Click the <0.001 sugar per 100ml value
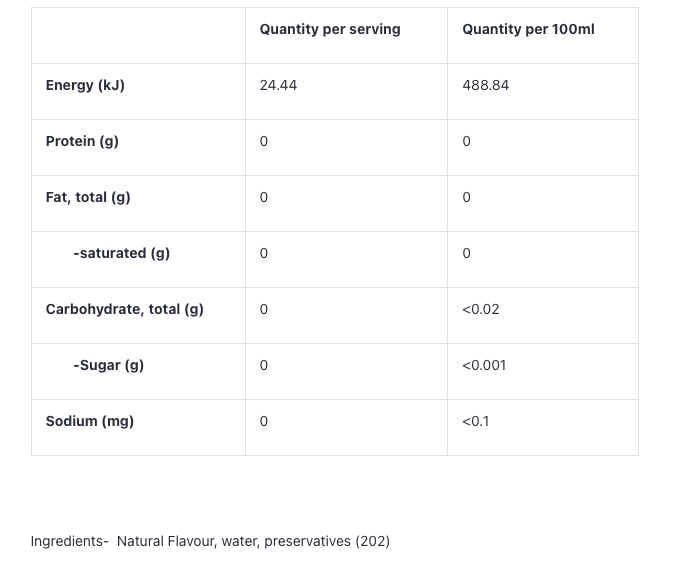The image size is (688, 567). 484,365
